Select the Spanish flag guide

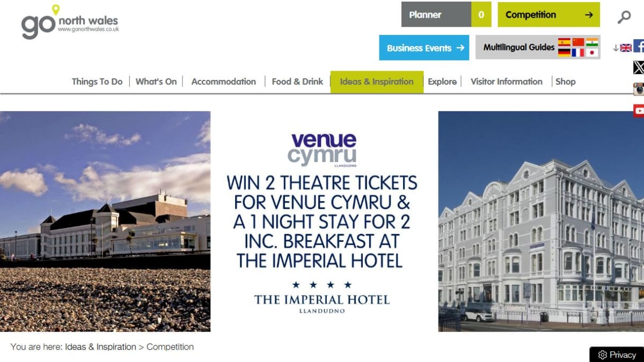564,42
